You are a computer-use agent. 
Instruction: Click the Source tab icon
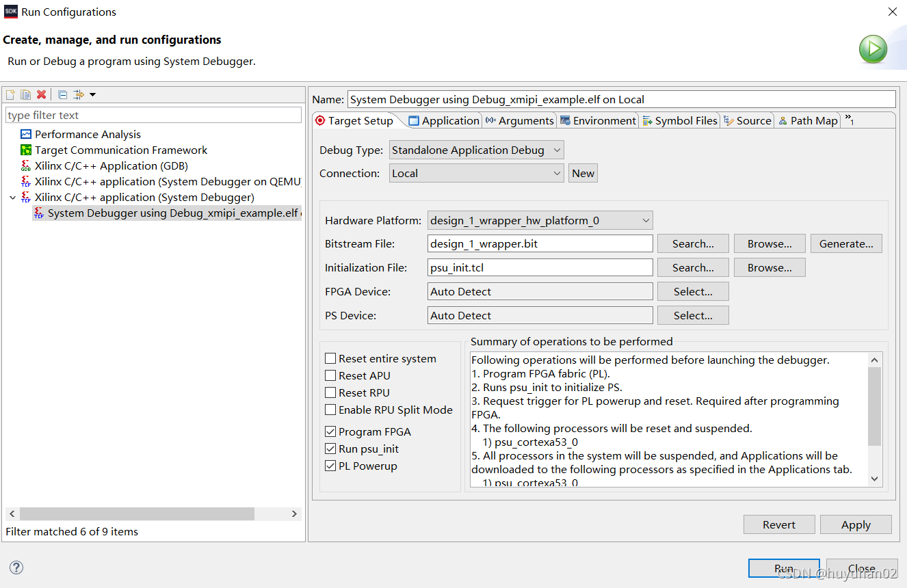pyautogui.click(x=729, y=121)
